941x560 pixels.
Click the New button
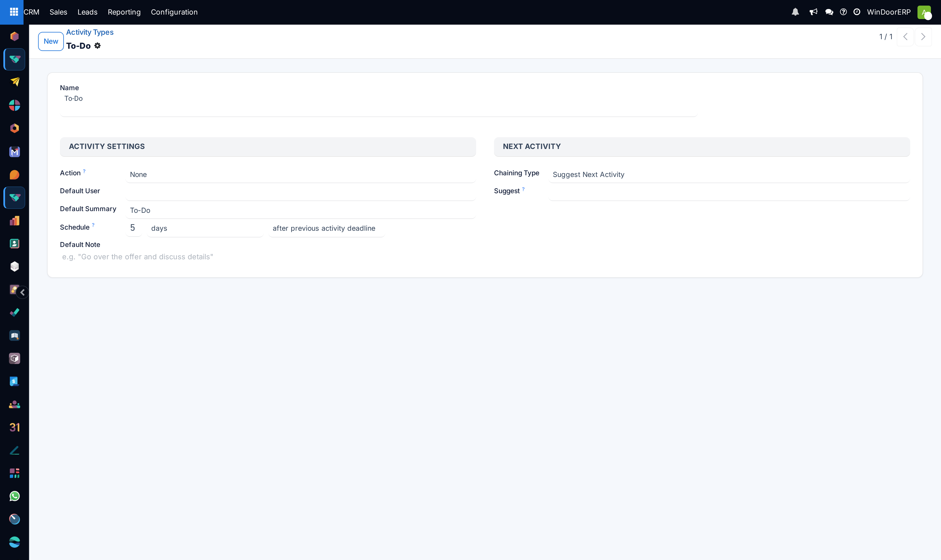(51, 41)
